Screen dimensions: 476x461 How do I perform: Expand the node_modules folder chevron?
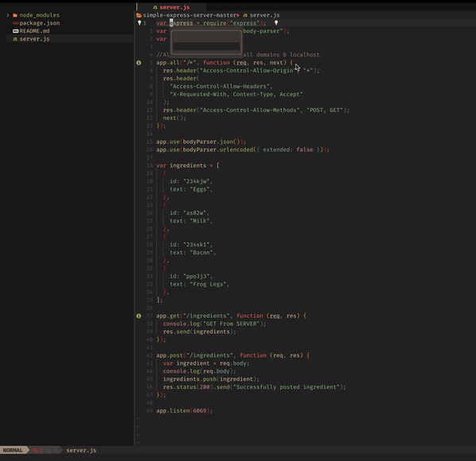[8, 15]
